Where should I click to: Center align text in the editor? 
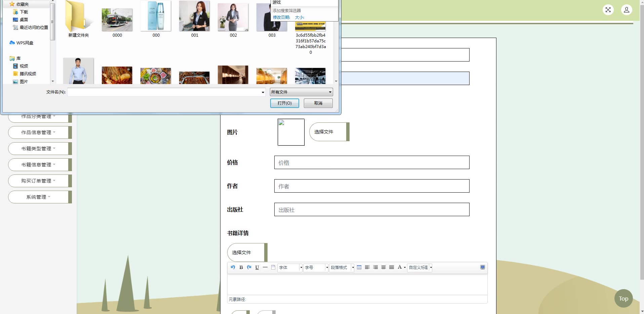[x=384, y=267]
